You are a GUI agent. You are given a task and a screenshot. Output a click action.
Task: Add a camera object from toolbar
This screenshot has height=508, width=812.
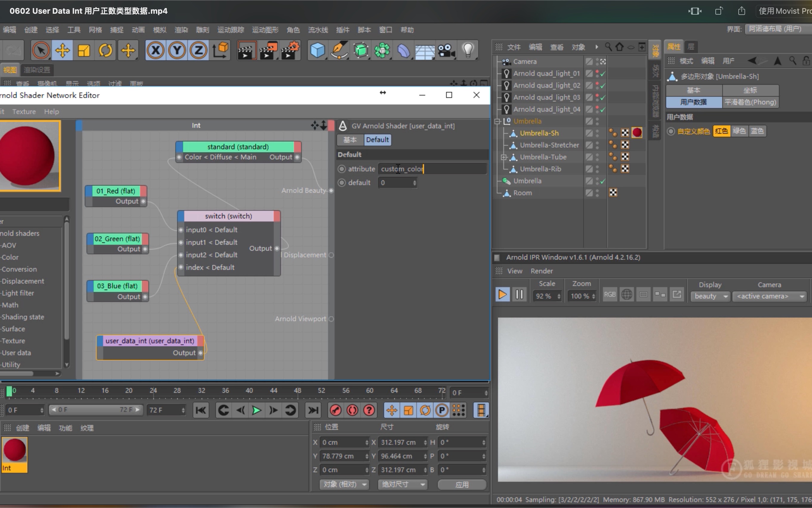(446, 51)
